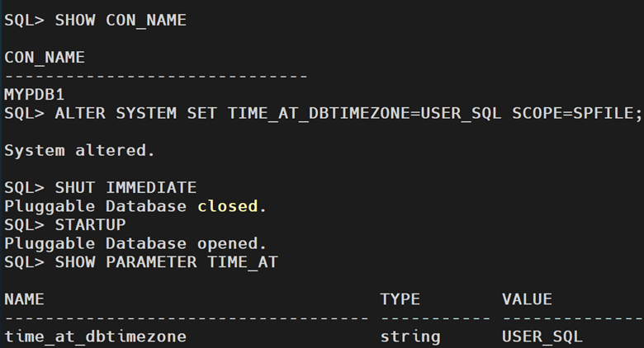Click the SHOW CON_NAME command text
The image size is (644, 348).
point(121,21)
